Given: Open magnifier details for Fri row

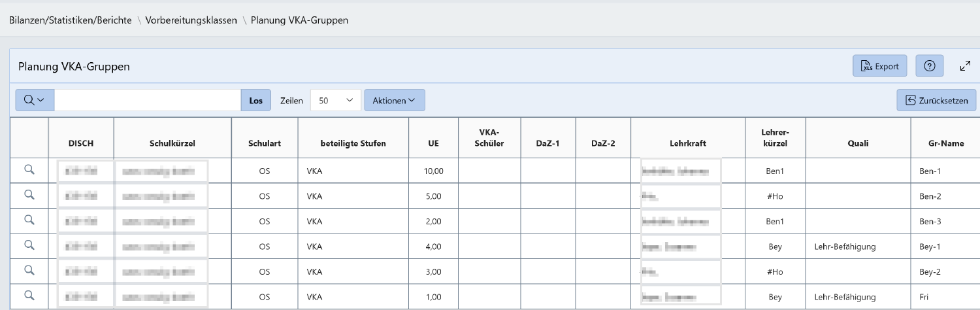Looking at the screenshot, I should click(x=29, y=296).
